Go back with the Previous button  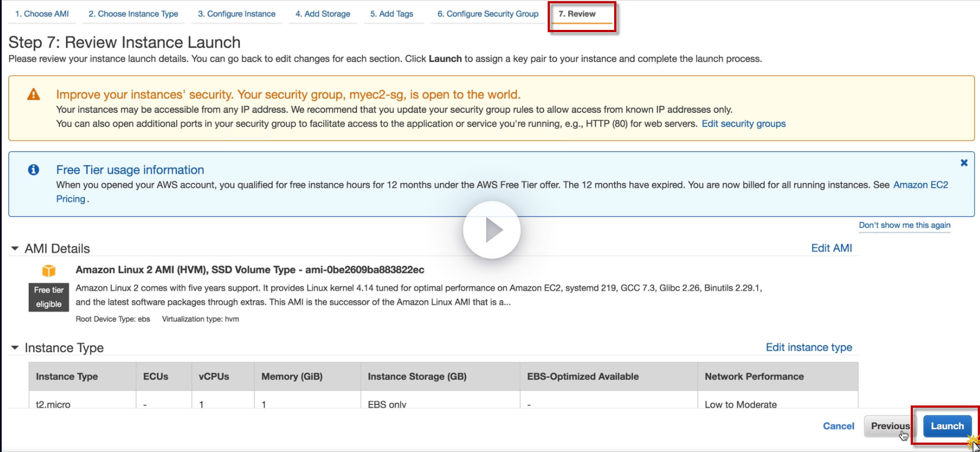[890, 426]
